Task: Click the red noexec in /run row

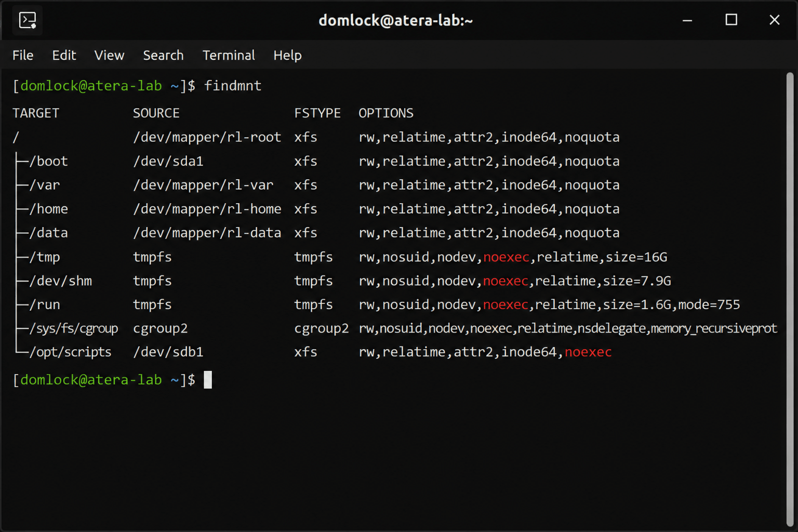Action: coord(506,305)
